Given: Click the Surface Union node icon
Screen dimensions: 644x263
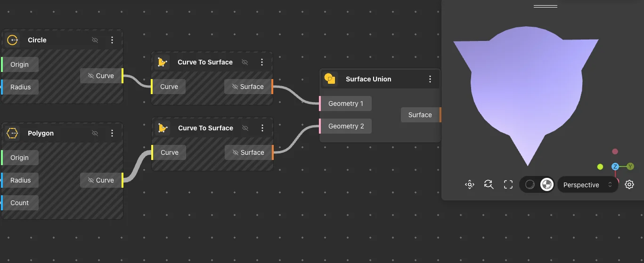Looking at the screenshot, I should coord(331,79).
